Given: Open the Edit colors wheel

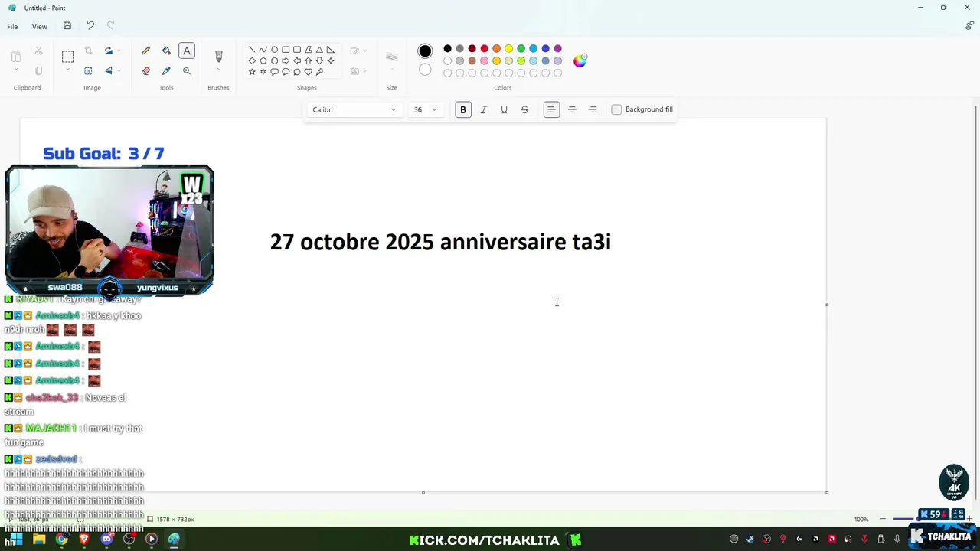Looking at the screenshot, I should pyautogui.click(x=580, y=60).
